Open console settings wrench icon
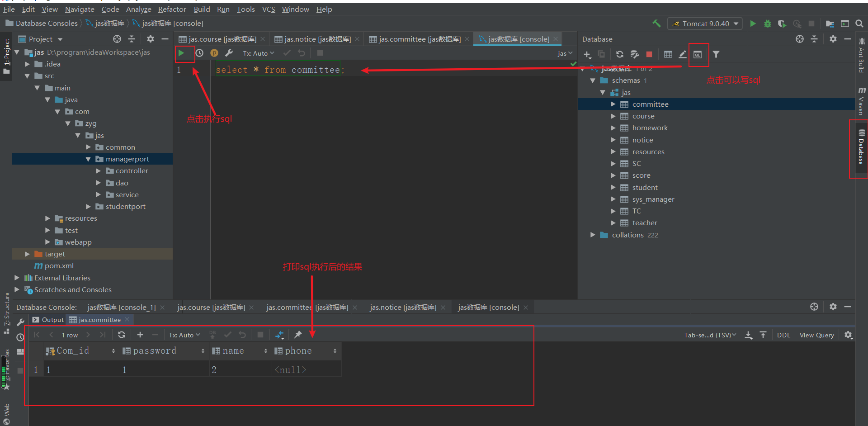The width and height of the screenshot is (868, 426). (x=229, y=53)
